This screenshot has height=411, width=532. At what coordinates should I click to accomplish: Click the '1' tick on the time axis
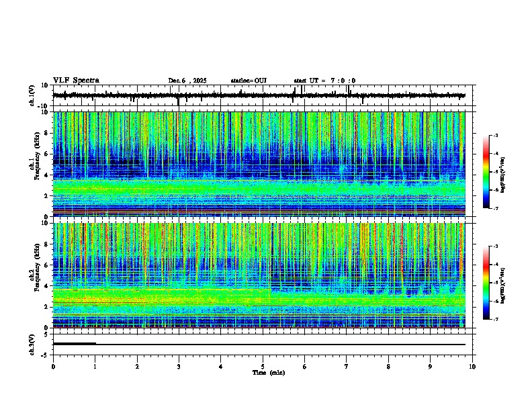coord(95,367)
